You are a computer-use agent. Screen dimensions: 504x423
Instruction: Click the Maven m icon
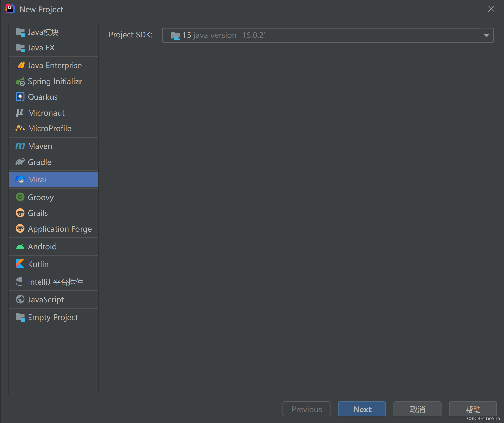coord(20,146)
